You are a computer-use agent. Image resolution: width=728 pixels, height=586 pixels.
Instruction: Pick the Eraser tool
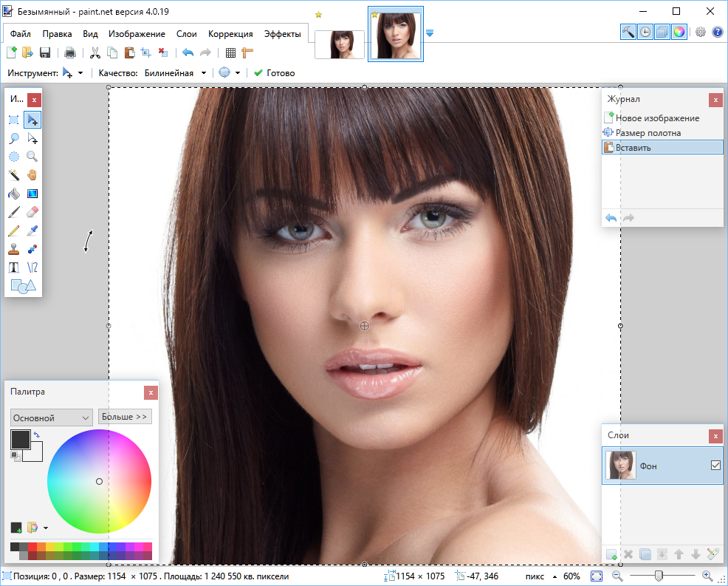tap(32, 212)
